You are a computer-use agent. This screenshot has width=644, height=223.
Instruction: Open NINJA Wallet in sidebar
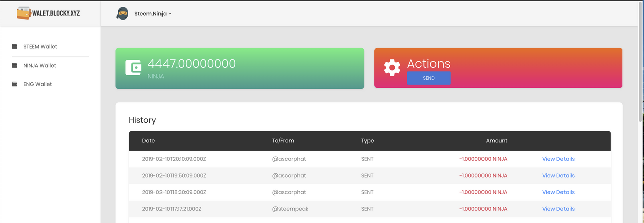(40, 65)
